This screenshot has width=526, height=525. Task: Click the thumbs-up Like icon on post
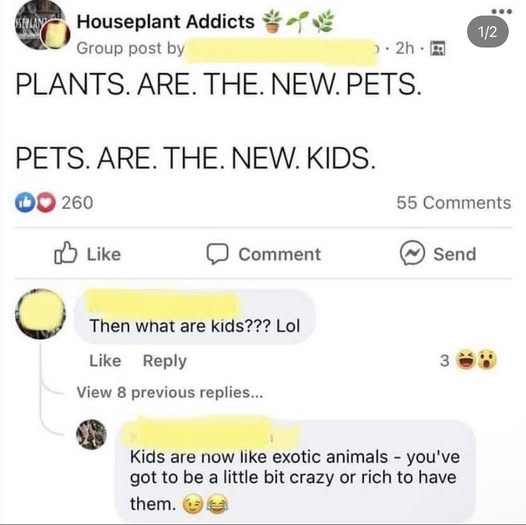pos(65,253)
